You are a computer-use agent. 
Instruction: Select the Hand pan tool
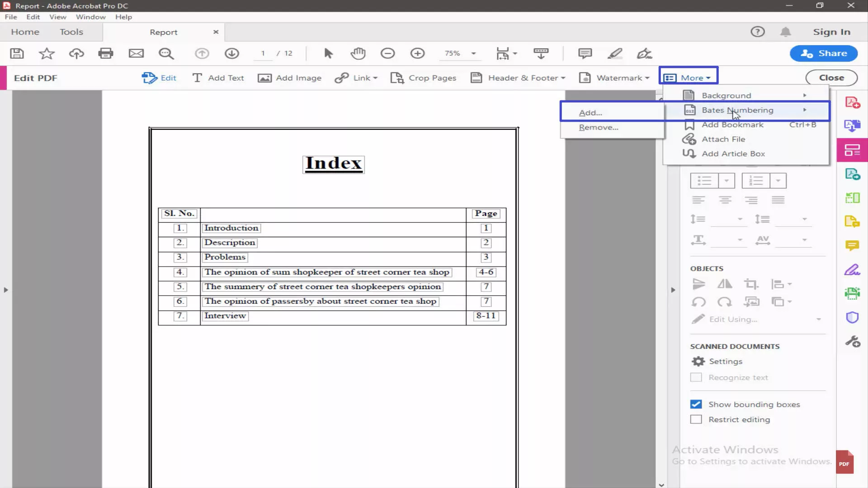(x=358, y=53)
